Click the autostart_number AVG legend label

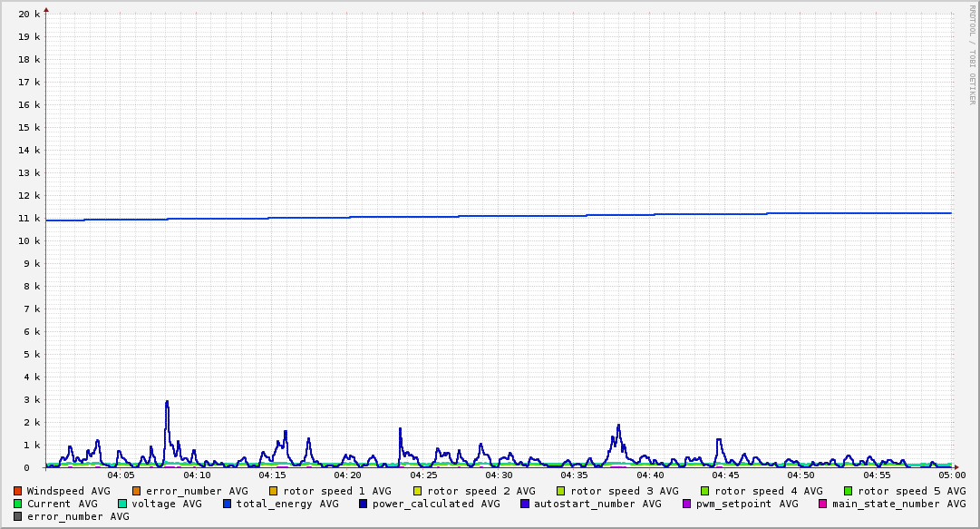coord(597,504)
